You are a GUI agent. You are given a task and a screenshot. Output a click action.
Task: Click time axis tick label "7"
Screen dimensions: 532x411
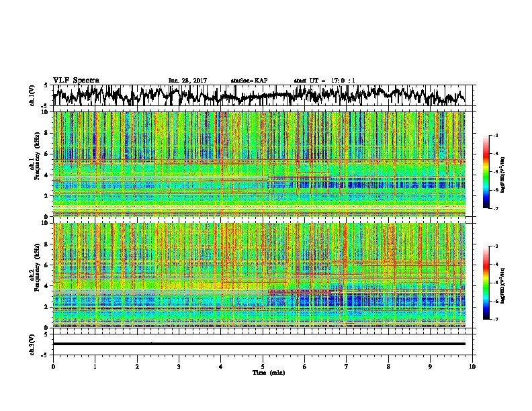pyautogui.click(x=347, y=367)
